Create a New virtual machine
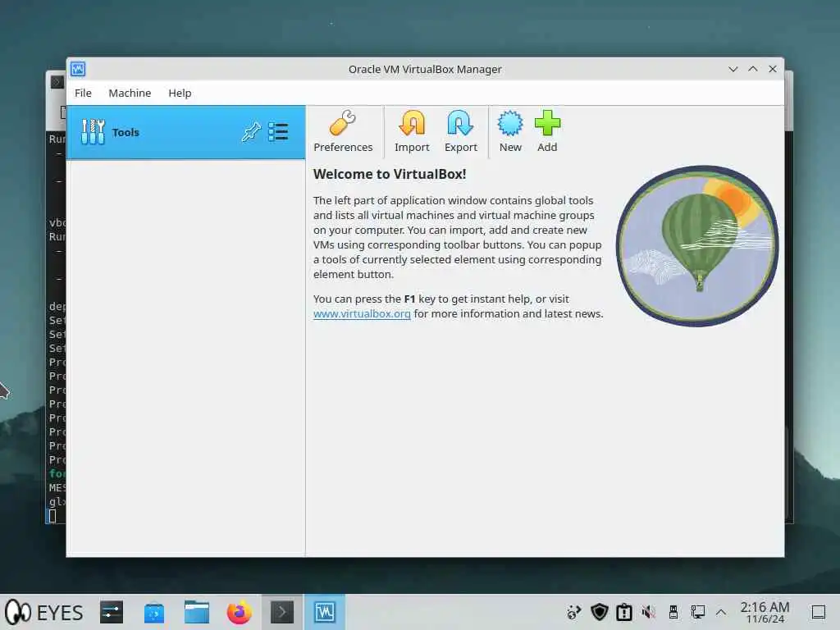This screenshot has width=840, height=630. [x=510, y=131]
